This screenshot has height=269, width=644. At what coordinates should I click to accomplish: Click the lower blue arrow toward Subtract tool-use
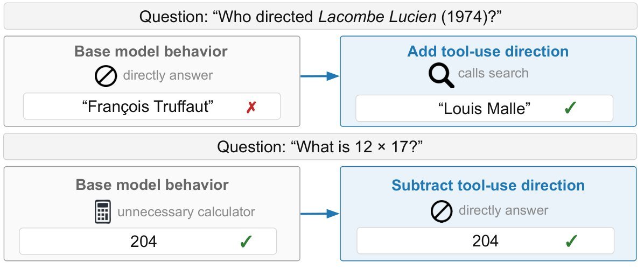319,214
